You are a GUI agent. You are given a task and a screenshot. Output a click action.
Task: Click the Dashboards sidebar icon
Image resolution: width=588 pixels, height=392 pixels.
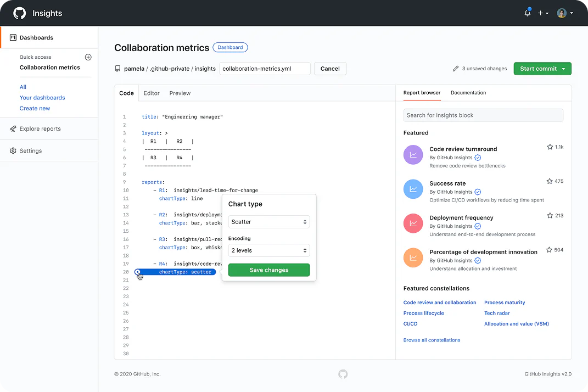click(x=13, y=37)
